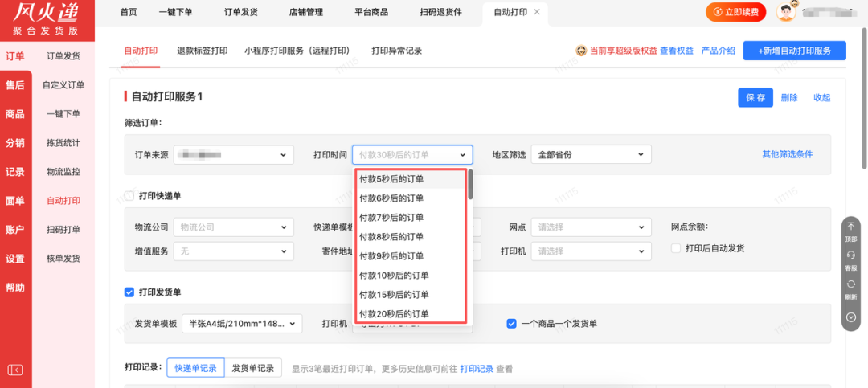Select 付款10秒后的订单 option
Image resolution: width=868 pixels, height=388 pixels.
pos(410,275)
